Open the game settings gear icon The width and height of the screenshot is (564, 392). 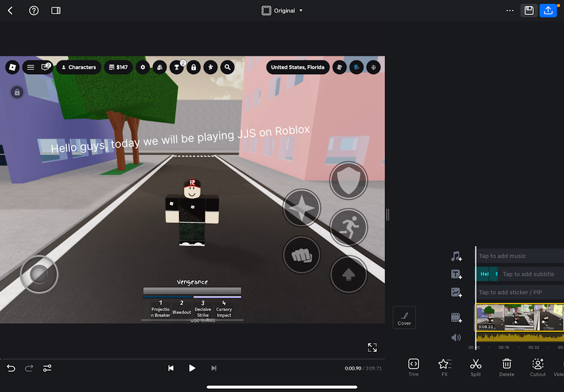[x=143, y=67]
